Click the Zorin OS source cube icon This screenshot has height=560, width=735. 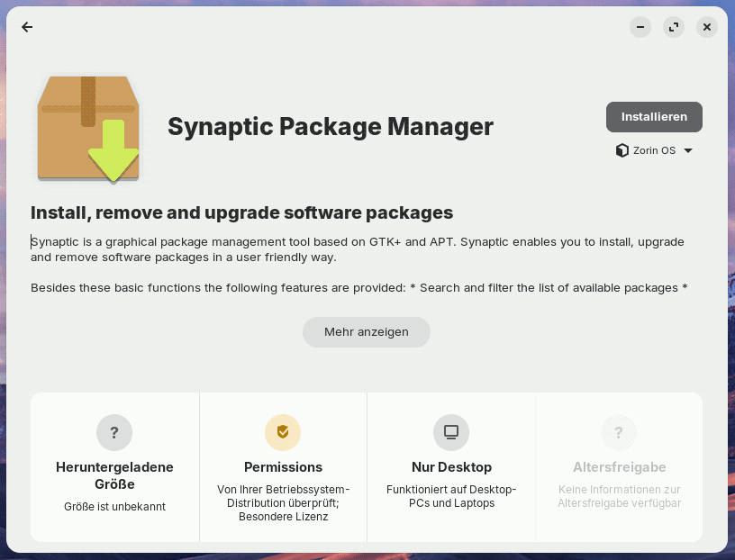622,150
